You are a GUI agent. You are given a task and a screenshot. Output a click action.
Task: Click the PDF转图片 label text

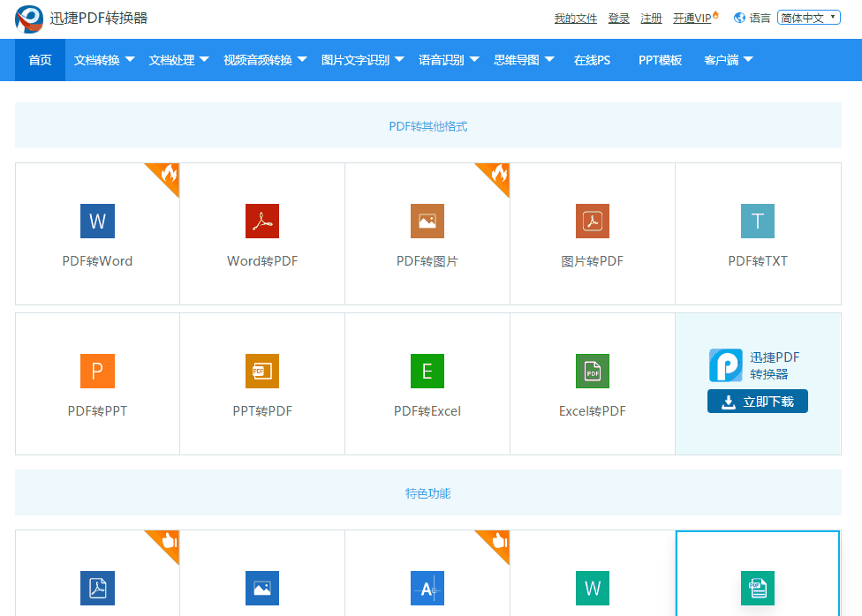point(427,261)
